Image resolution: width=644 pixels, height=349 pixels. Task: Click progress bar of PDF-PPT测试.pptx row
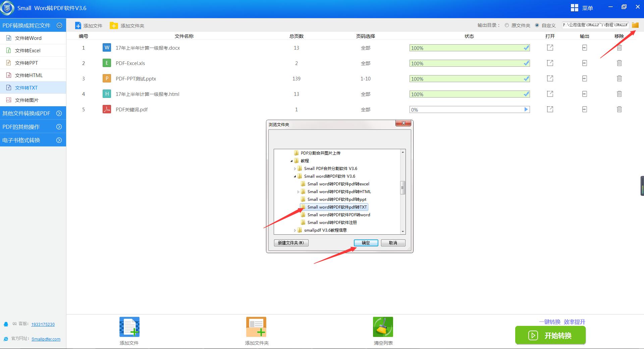(470, 78)
